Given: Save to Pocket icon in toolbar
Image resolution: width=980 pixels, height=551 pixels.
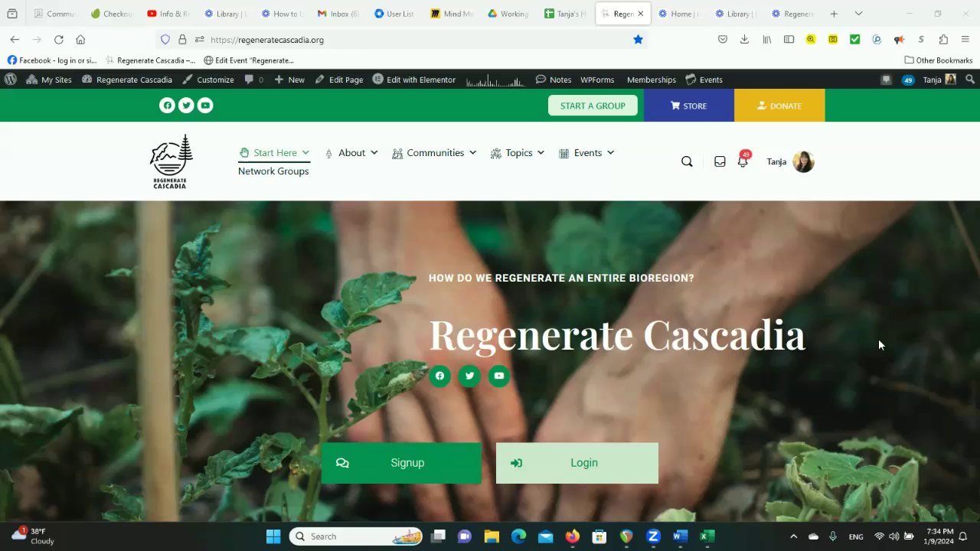Looking at the screenshot, I should coord(723,40).
